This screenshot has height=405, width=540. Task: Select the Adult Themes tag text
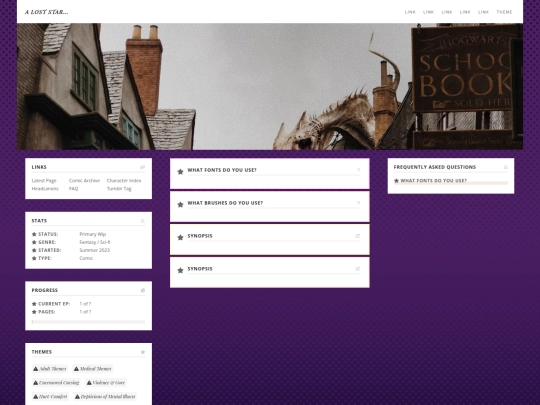point(53,369)
